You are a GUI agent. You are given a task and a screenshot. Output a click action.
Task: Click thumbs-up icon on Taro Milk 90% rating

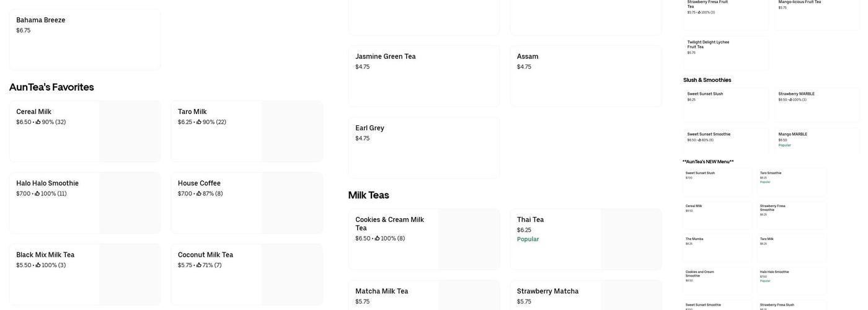[x=199, y=122]
